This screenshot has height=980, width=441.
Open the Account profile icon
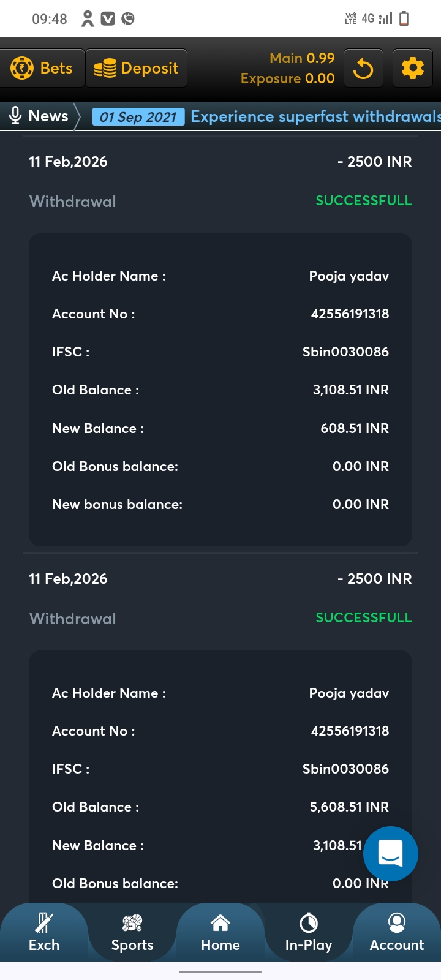pos(397,922)
